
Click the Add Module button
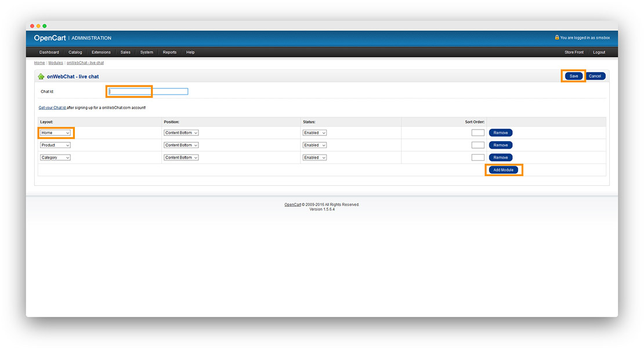pos(502,170)
